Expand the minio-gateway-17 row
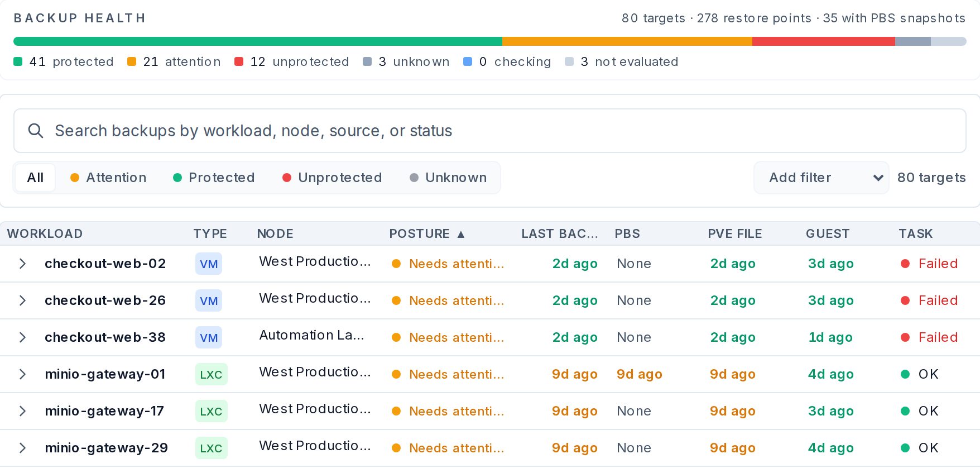This screenshot has height=468, width=980. (22, 411)
